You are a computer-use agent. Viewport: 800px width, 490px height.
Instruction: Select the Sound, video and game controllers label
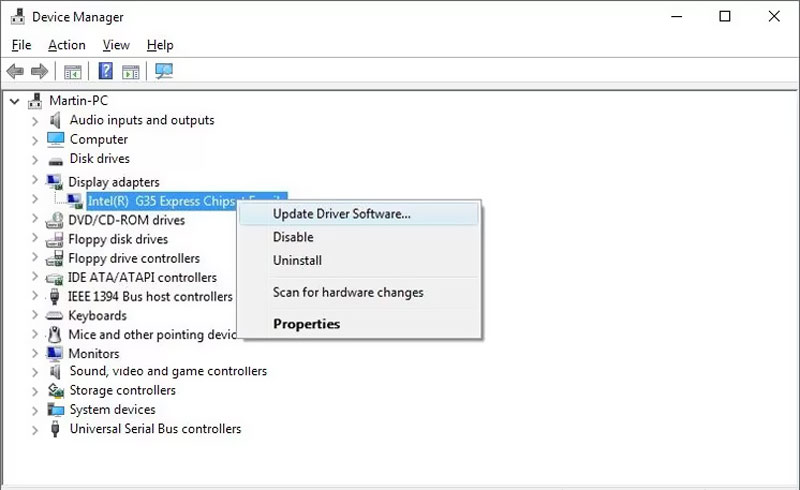168,371
